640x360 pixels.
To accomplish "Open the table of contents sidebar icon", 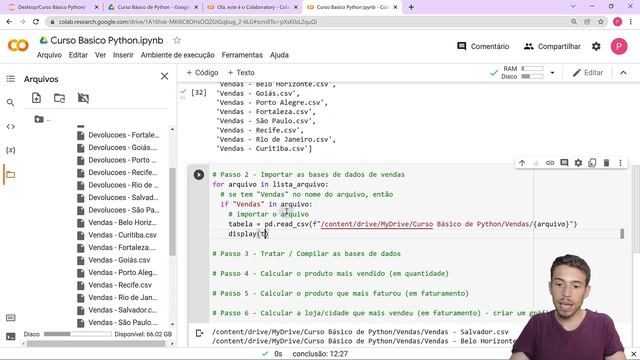I will [11, 78].
